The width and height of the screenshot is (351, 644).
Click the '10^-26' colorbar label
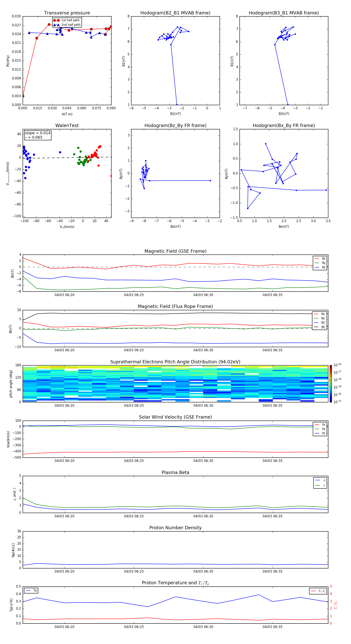337,365
